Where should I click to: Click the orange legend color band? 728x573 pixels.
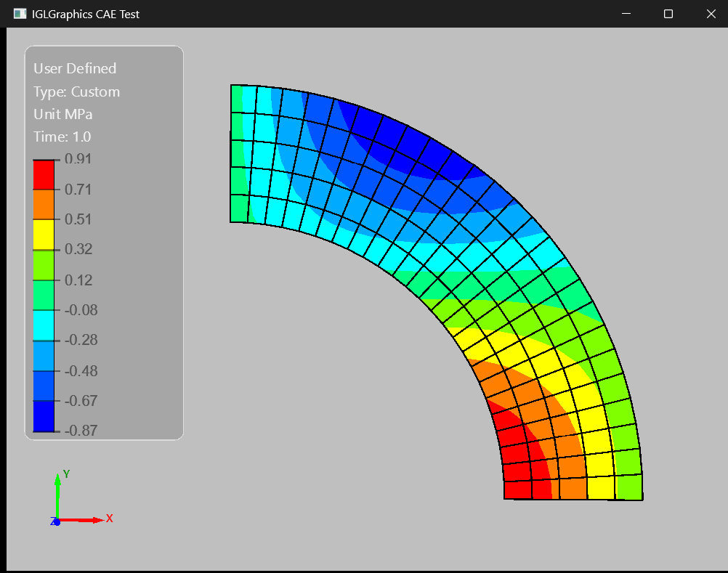coord(44,205)
